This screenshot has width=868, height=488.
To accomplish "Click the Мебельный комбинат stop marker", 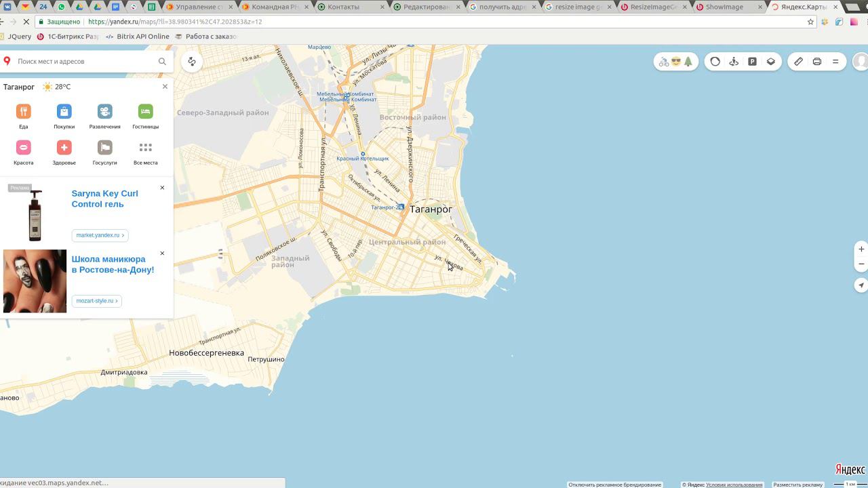I will [347, 97].
